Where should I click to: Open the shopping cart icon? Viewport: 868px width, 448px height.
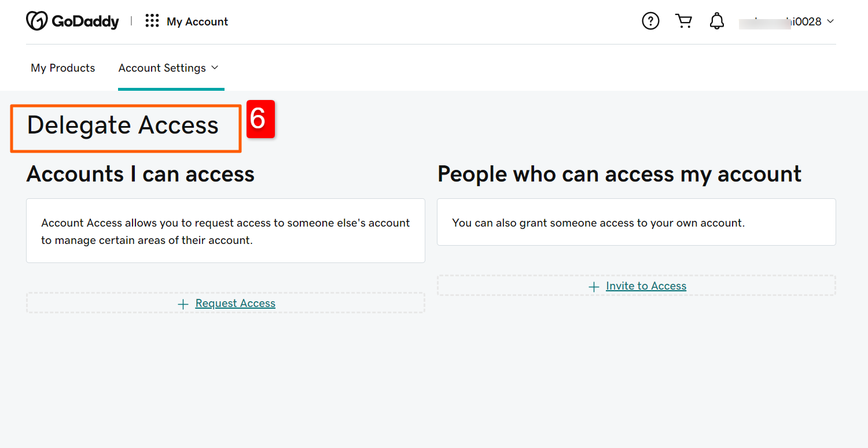click(683, 21)
